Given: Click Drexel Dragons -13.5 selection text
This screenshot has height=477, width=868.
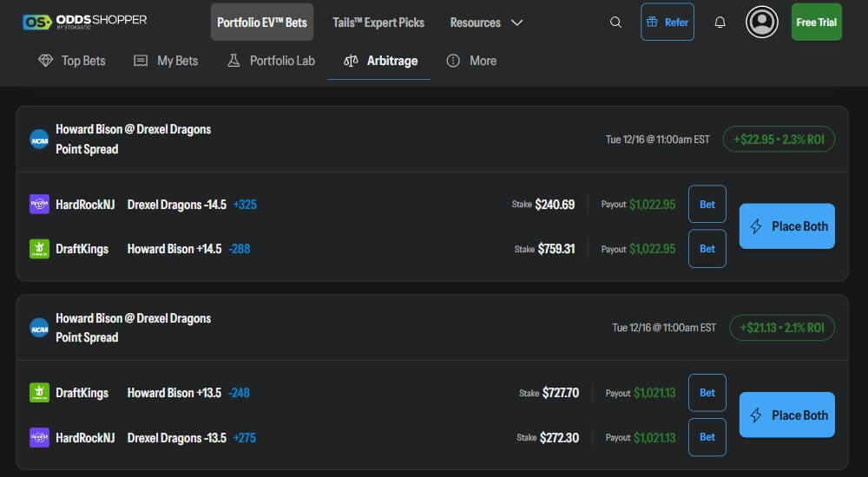Looking at the screenshot, I should 176,438.
